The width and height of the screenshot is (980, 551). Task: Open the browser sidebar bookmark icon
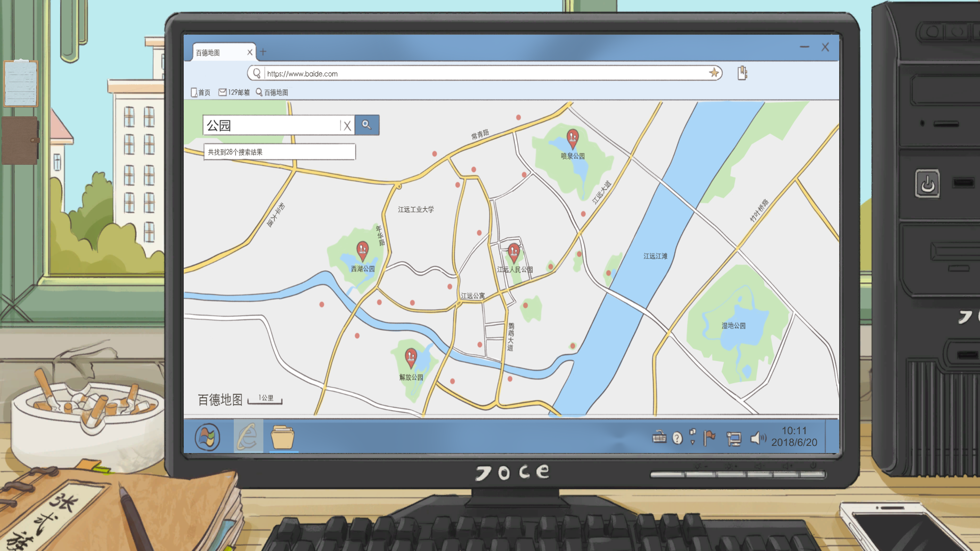[742, 73]
